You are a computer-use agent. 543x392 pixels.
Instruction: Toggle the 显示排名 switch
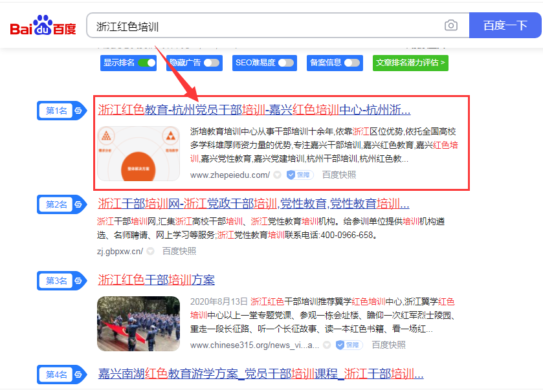(x=146, y=63)
